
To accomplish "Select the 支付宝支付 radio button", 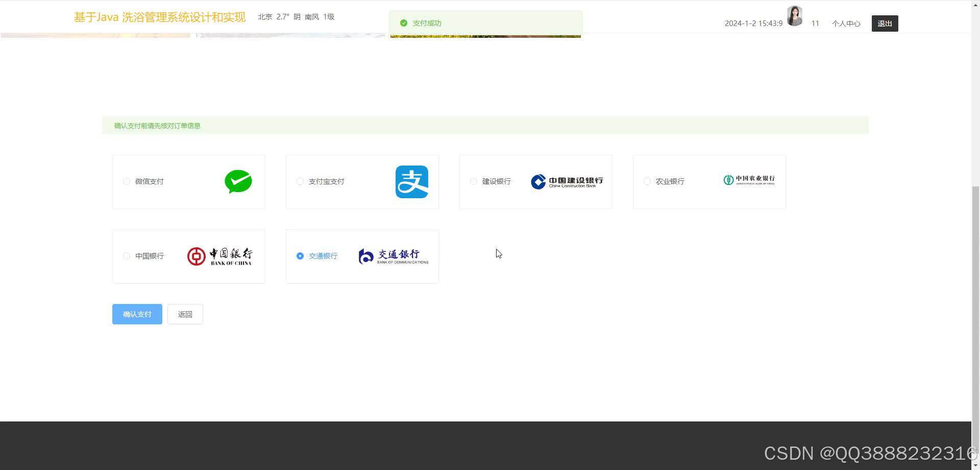I will [300, 181].
